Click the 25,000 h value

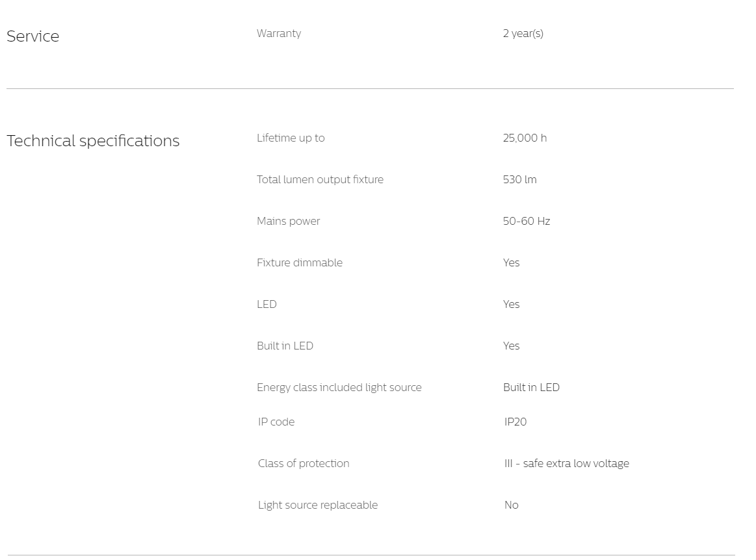click(525, 138)
